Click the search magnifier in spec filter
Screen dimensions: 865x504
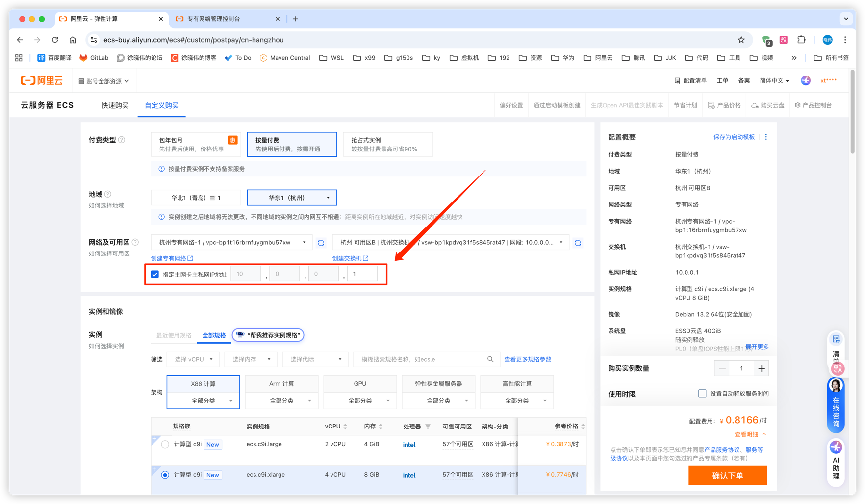[x=490, y=359]
